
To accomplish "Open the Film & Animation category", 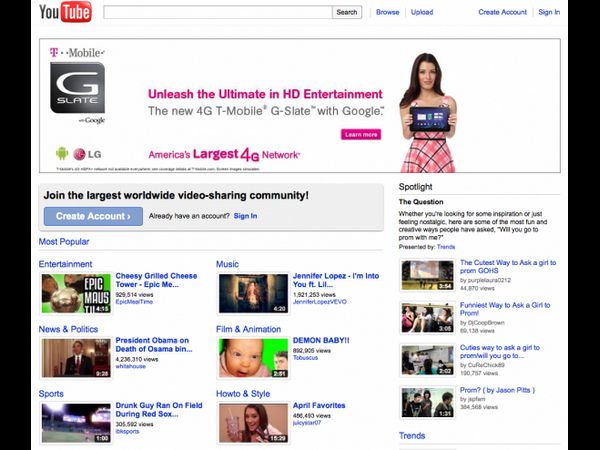I will tap(248, 329).
